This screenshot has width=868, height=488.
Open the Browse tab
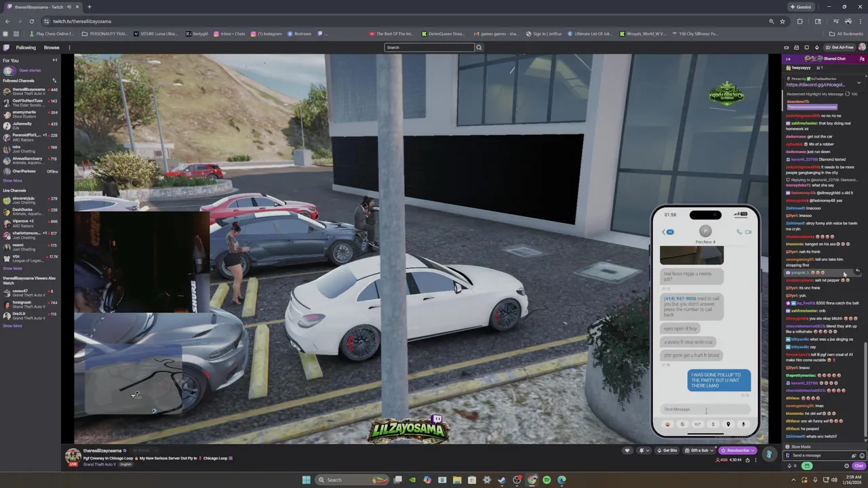coord(52,47)
